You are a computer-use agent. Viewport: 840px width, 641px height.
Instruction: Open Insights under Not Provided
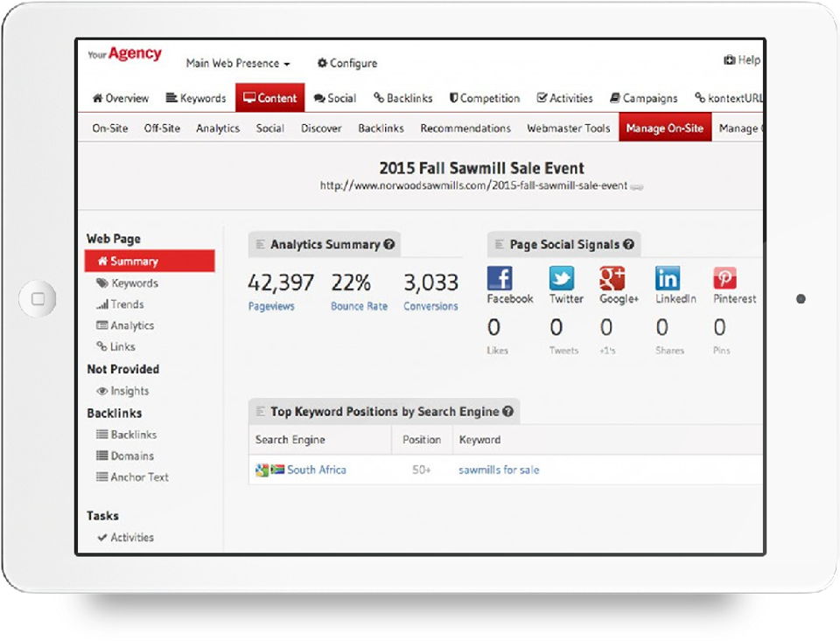pyautogui.click(x=129, y=391)
